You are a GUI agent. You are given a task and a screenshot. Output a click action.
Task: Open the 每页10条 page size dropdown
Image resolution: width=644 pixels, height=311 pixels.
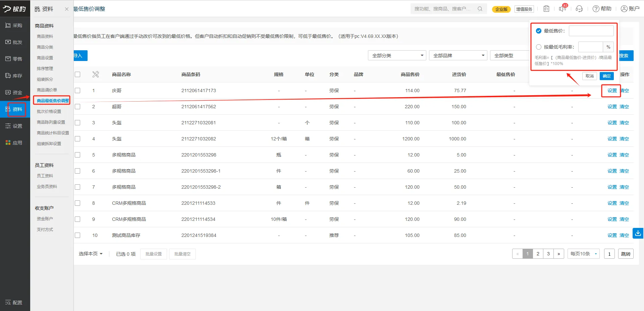coord(583,254)
